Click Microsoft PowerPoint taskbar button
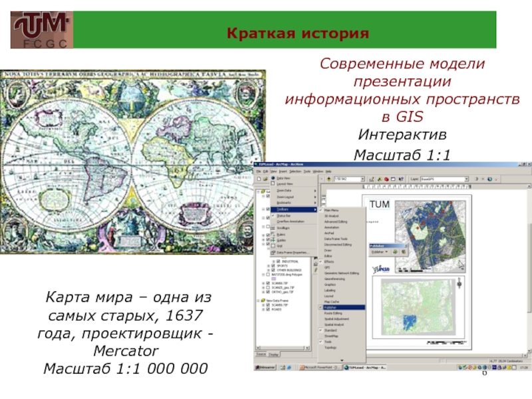This screenshot has width=532, height=399. 321,368
